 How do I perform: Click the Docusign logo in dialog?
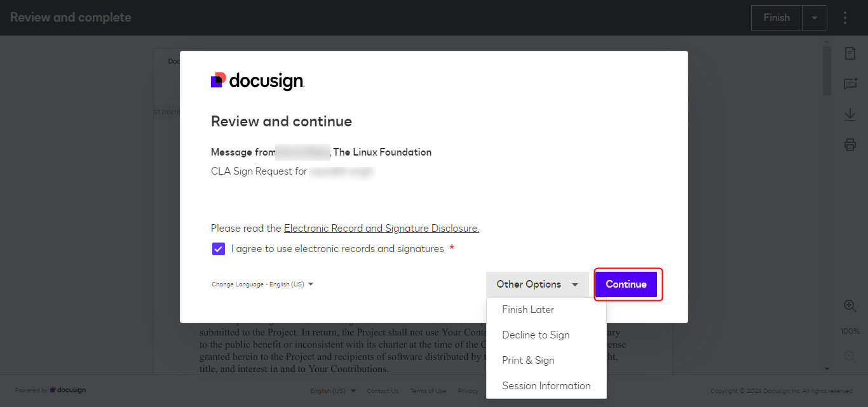click(257, 81)
